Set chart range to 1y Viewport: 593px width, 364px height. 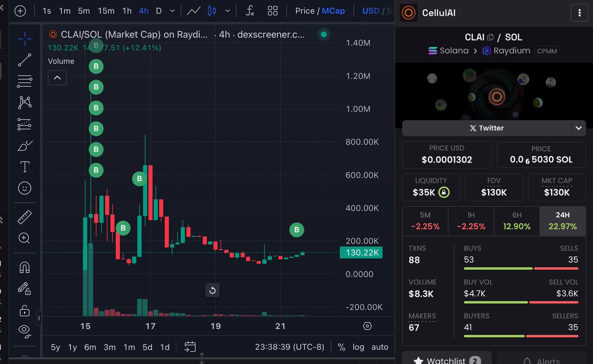(x=72, y=347)
